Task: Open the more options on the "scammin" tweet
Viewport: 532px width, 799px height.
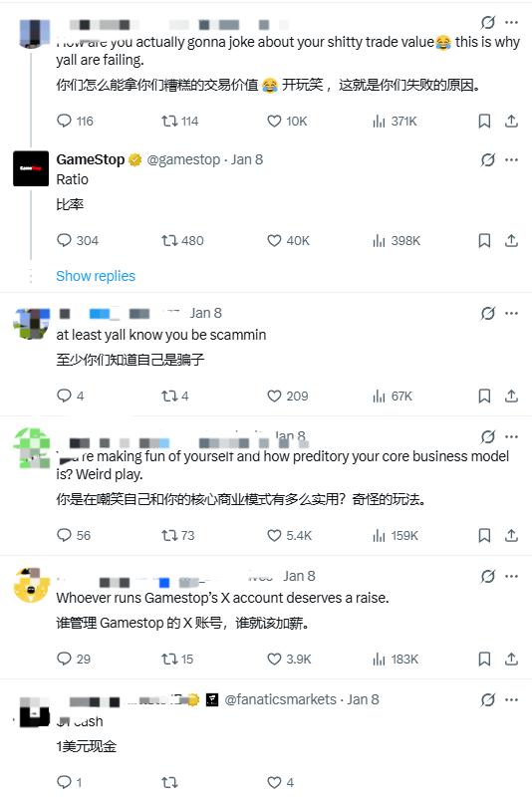Action: [512, 314]
